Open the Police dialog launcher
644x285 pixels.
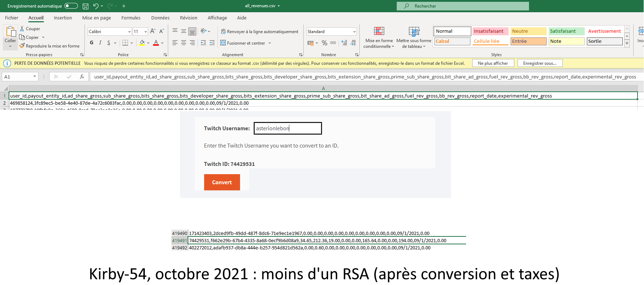pyautogui.click(x=165, y=55)
